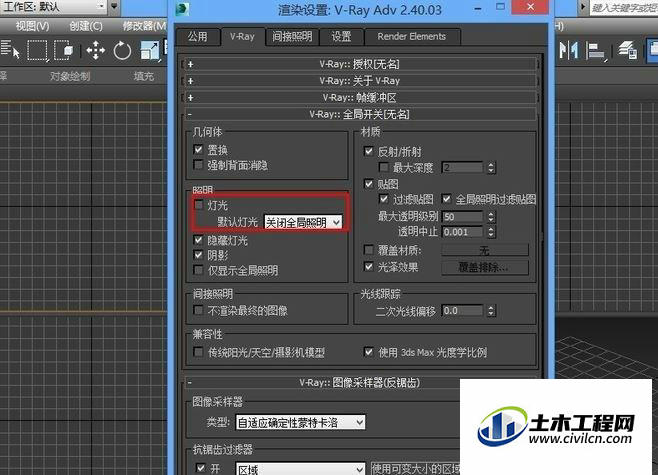Enable the 最大深度 checkbox

pos(384,167)
